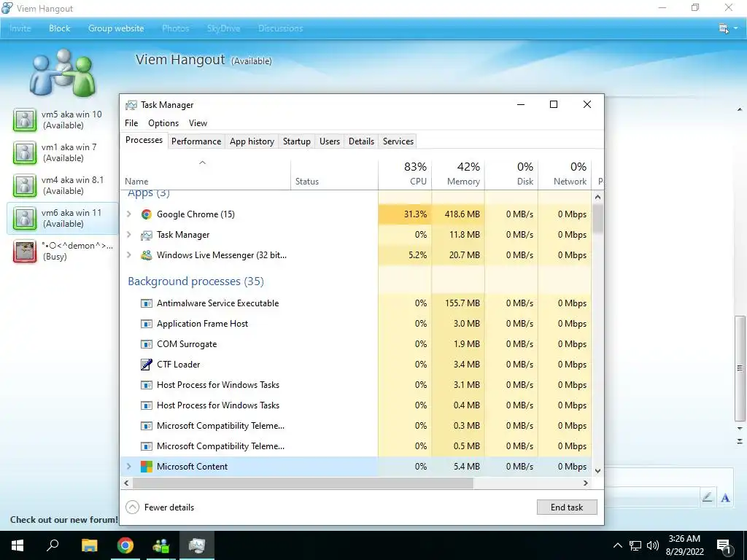The width and height of the screenshot is (747, 560).
Task: Click Check out our new forum link
Action: tap(64, 520)
